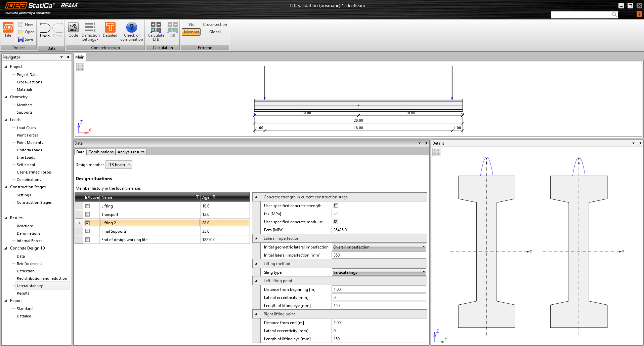Click the Ecm [MPa] input field
The image size is (644, 346).
379,230
